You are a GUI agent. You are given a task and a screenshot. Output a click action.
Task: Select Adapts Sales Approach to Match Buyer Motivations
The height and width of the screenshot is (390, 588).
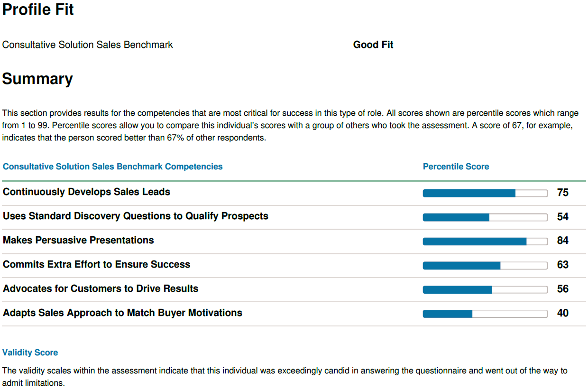(x=122, y=313)
